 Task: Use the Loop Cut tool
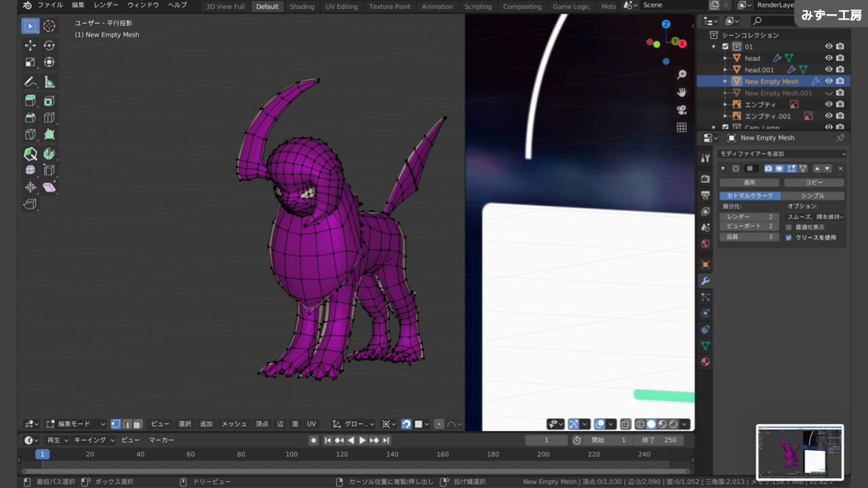click(50, 118)
